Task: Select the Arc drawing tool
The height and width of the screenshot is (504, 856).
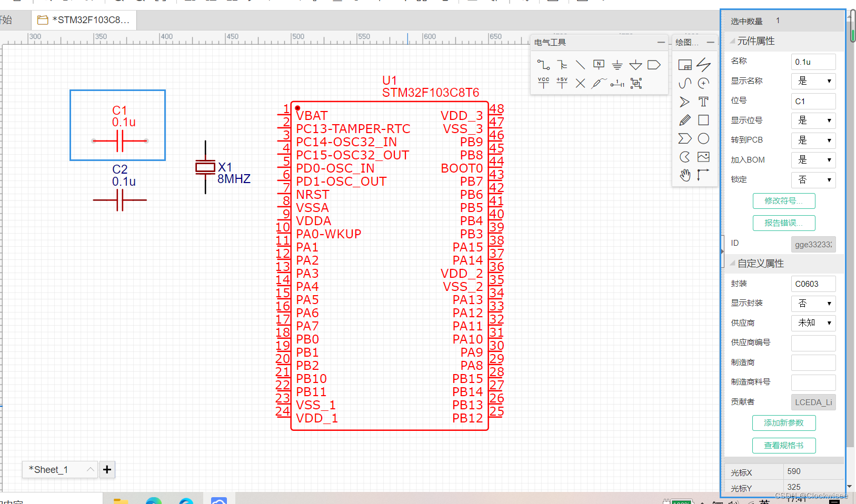Action: pyautogui.click(x=703, y=83)
